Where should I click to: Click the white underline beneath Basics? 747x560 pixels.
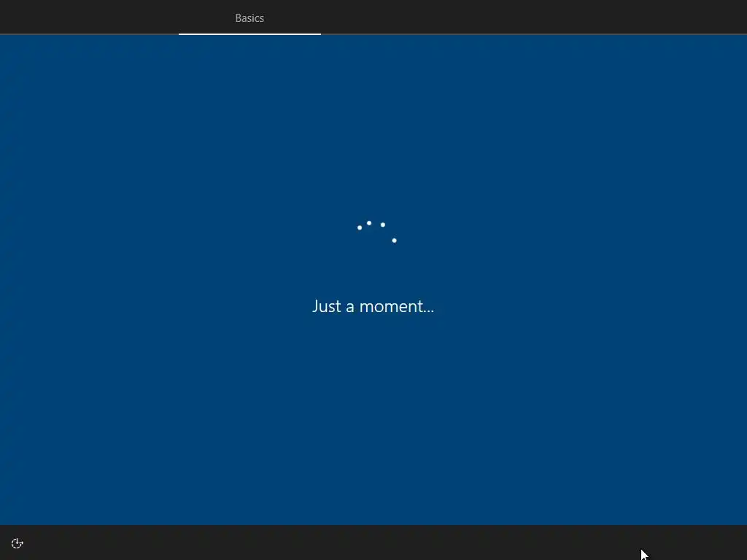(x=249, y=34)
